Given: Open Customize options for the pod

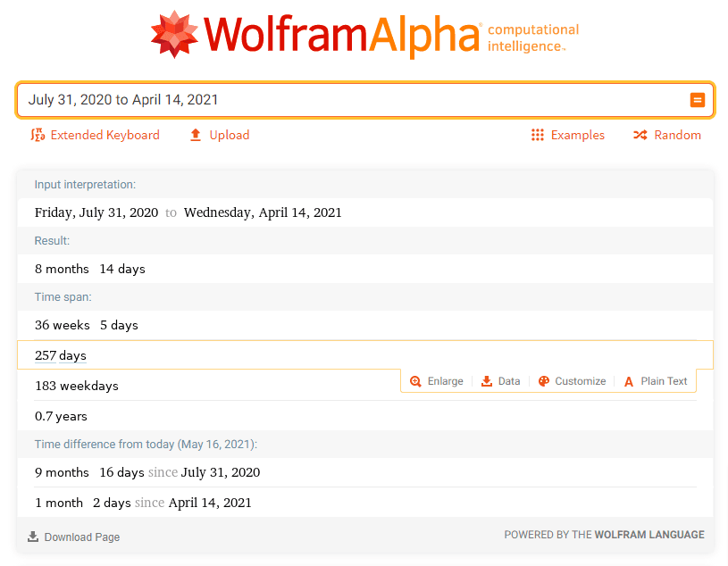Looking at the screenshot, I should [572, 381].
